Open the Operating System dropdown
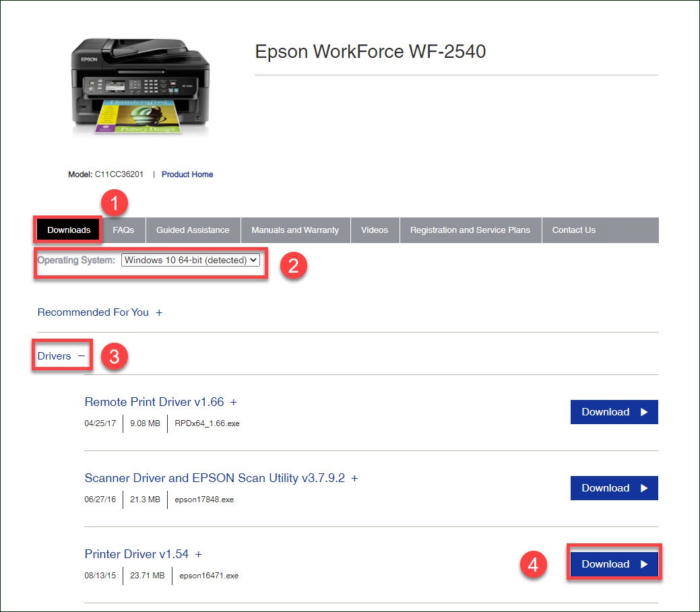 [x=191, y=260]
